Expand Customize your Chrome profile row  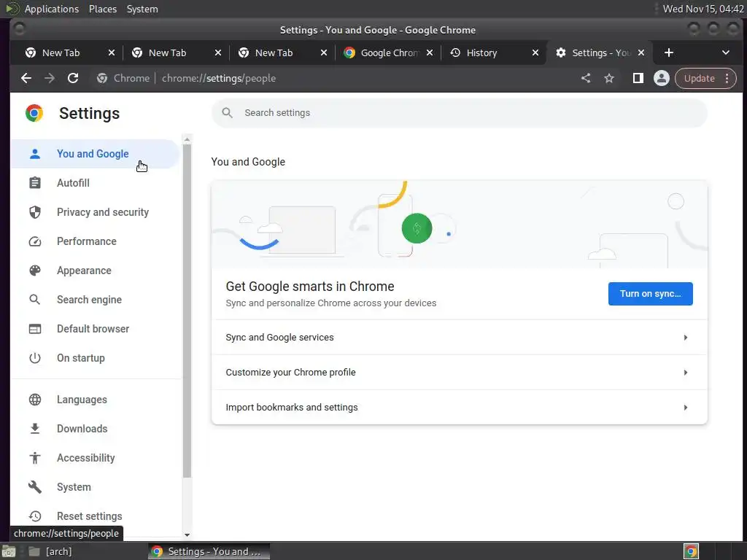pos(460,373)
